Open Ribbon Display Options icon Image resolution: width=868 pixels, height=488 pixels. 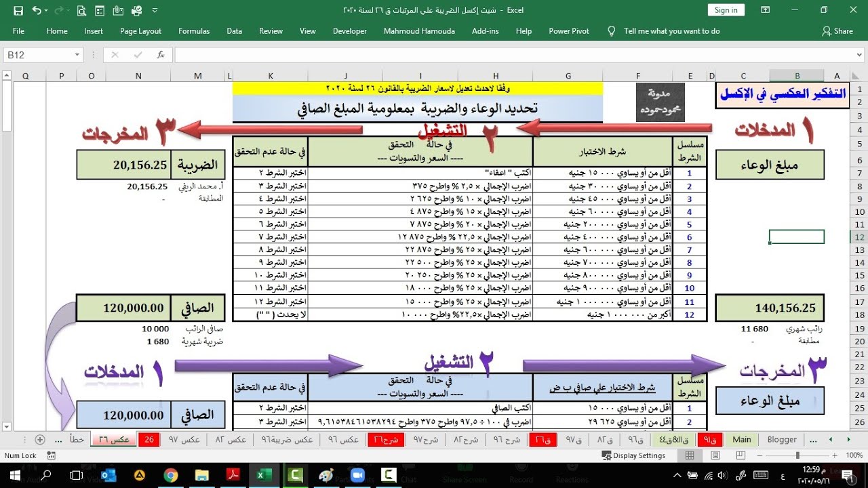pyautogui.click(x=767, y=10)
